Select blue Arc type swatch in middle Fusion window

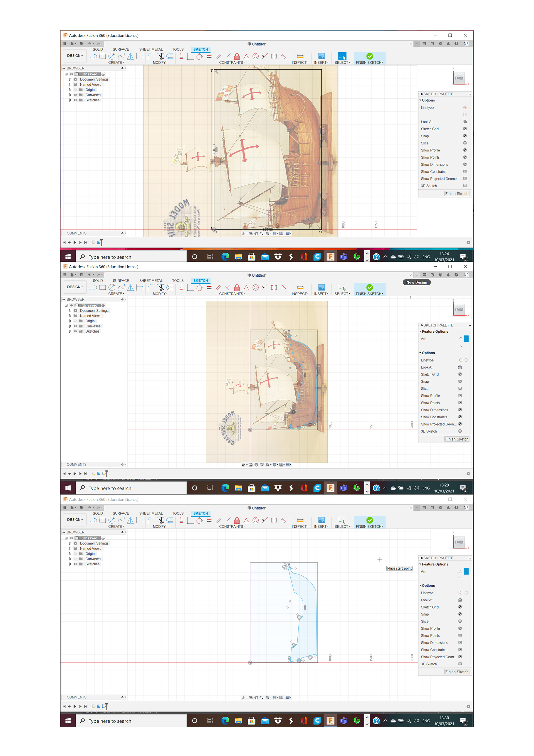466,339
